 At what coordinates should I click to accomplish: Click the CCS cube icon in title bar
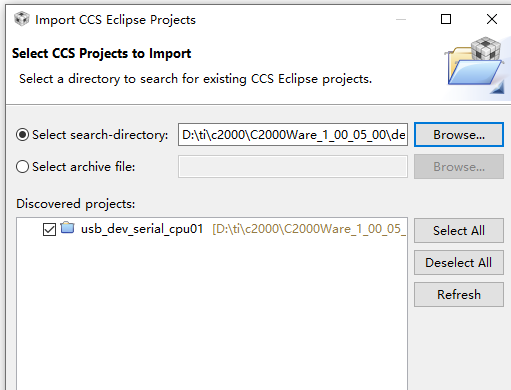click(22, 19)
